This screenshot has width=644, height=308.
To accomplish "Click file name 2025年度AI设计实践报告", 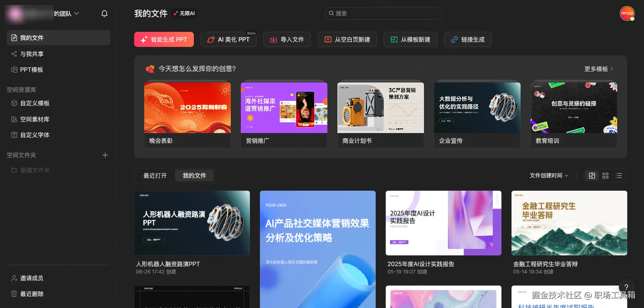I will click(421, 264).
